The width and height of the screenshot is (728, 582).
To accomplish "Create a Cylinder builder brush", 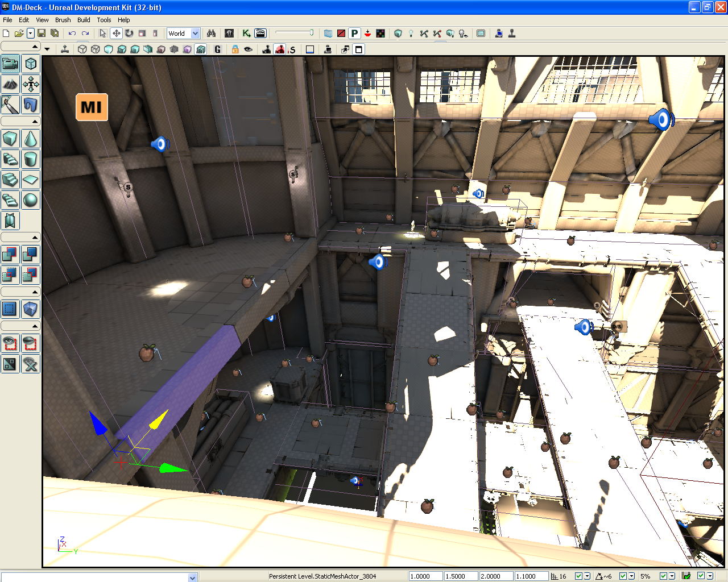I will pyautogui.click(x=31, y=159).
